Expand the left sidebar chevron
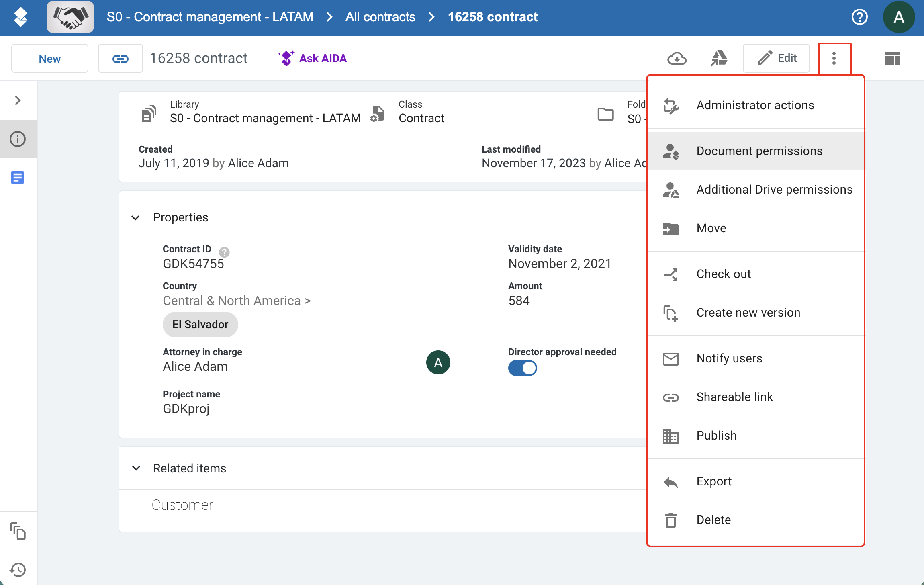 pos(18,100)
